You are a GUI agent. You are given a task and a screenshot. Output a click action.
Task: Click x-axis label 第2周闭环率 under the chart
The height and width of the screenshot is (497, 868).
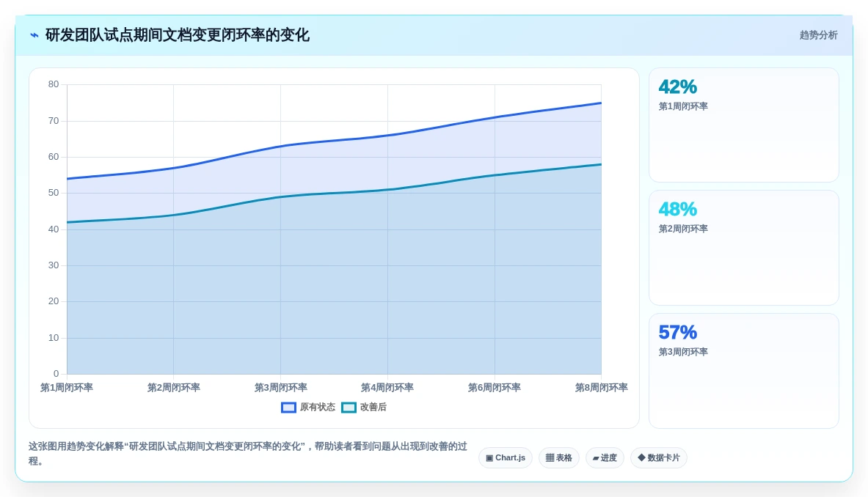pos(173,388)
